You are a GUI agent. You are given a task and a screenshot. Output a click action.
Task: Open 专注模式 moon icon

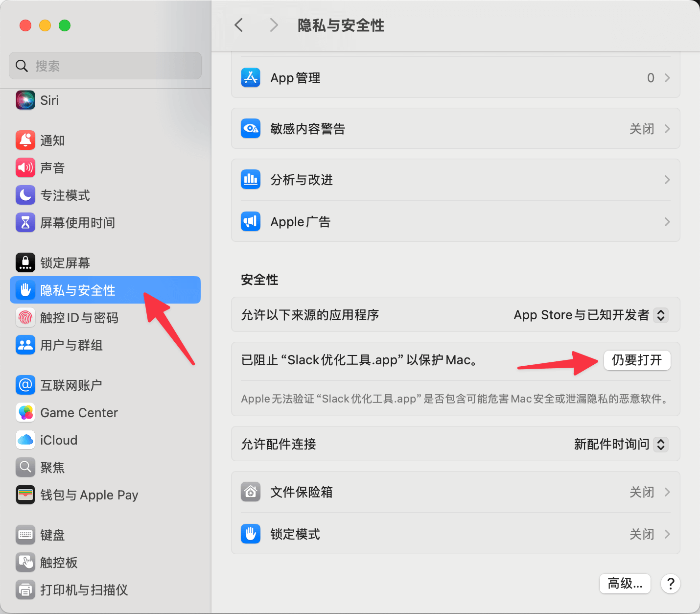point(25,195)
